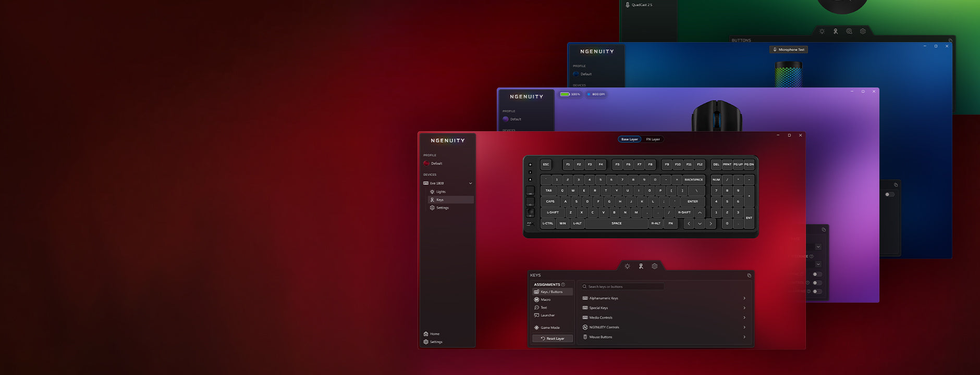Switch to Base Layer tab

(x=629, y=139)
